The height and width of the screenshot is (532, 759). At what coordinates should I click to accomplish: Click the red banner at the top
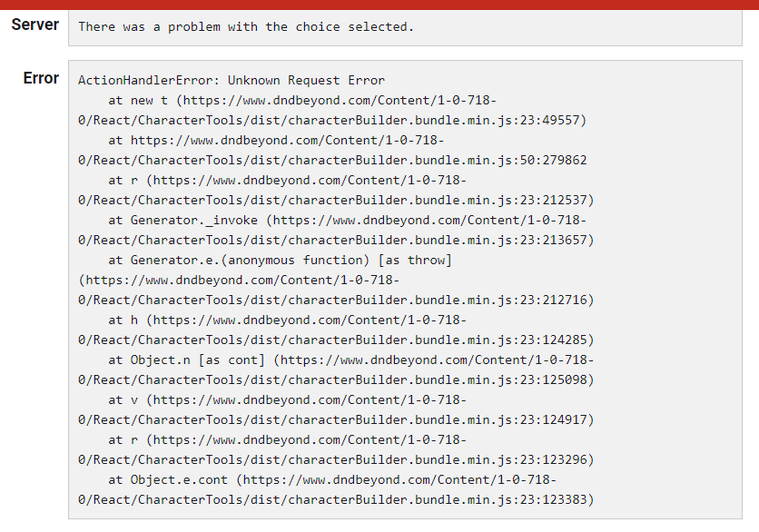coord(379,5)
